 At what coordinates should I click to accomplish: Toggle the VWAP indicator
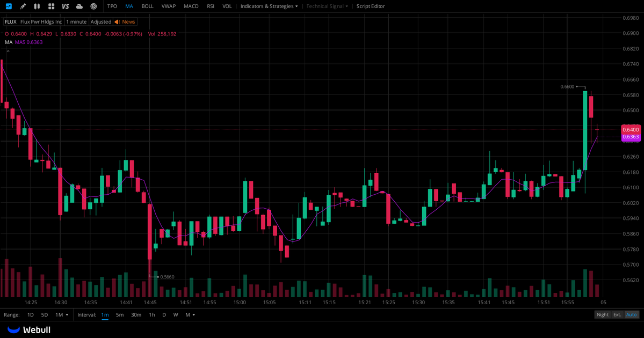pyautogui.click(x=169, y=6)
